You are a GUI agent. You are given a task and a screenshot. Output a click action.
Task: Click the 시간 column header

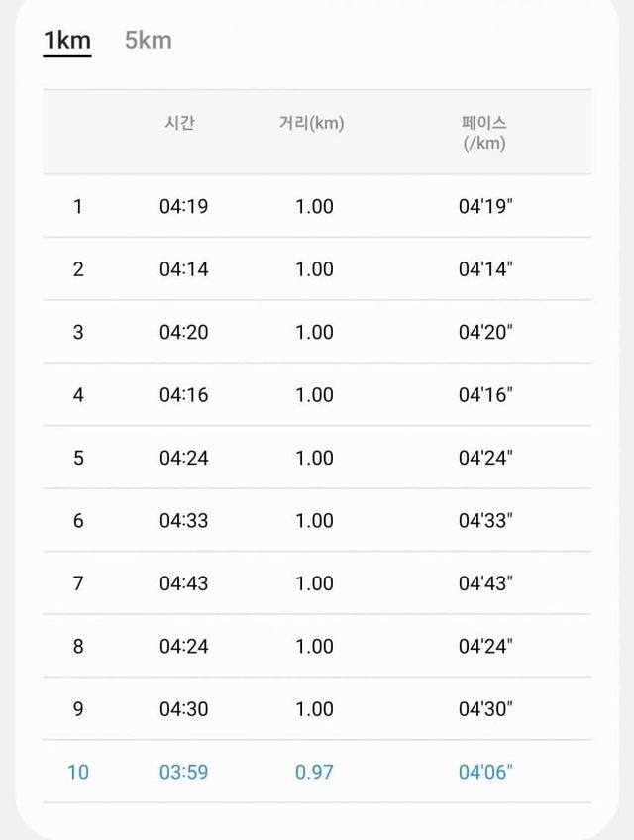(179, 124)
